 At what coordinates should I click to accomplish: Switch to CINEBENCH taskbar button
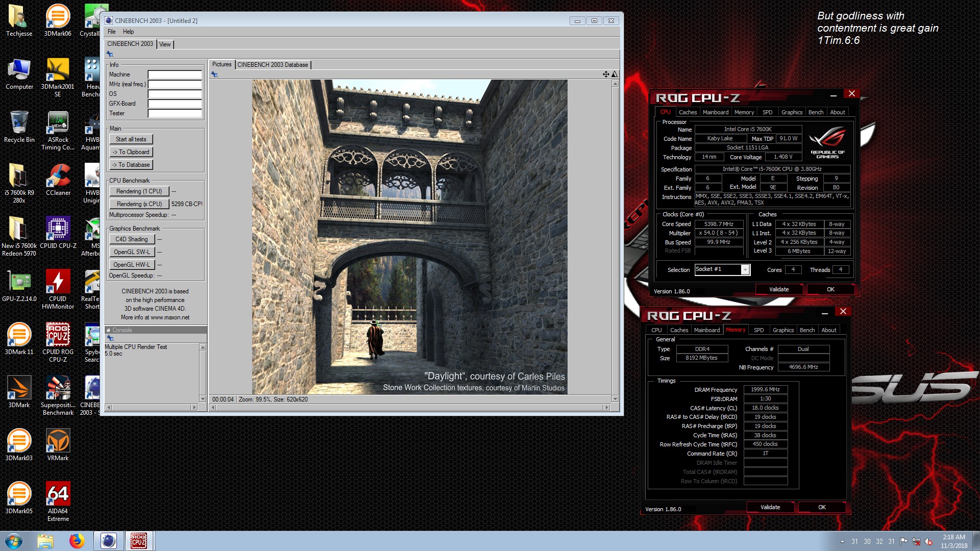point(108,541)
